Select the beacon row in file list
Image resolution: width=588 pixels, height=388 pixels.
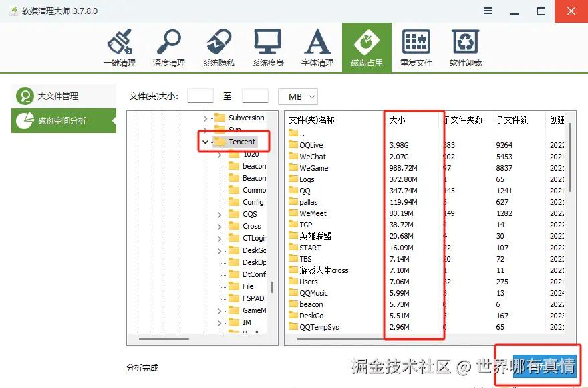[426, 304]
